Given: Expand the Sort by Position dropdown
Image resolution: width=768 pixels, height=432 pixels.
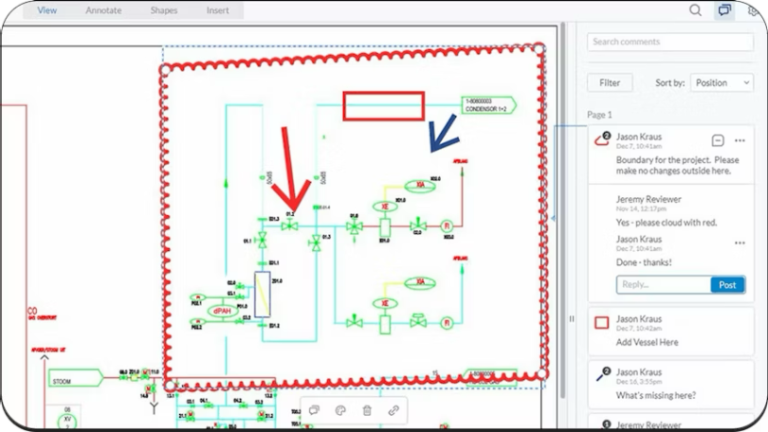Looking at the screenshot, I should coord(721,83).
